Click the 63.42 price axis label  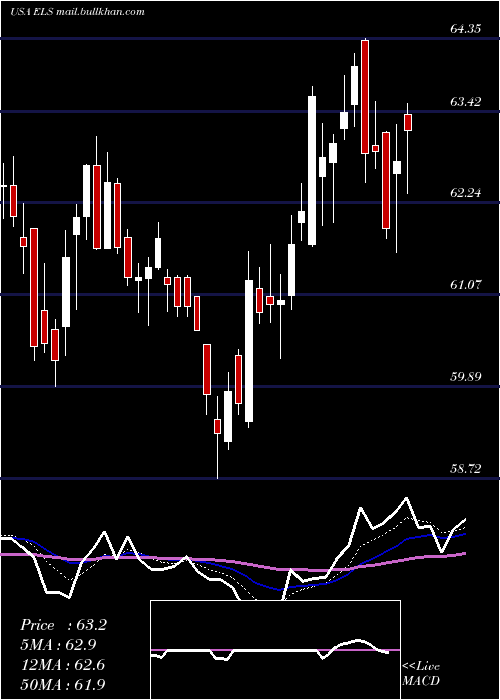(x=466, y=102)
